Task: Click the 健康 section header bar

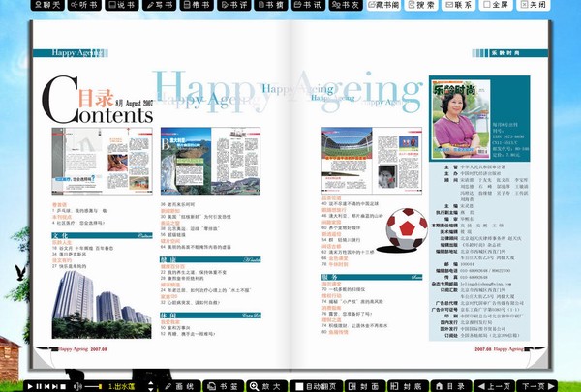Action: click(x=210, y=259)
